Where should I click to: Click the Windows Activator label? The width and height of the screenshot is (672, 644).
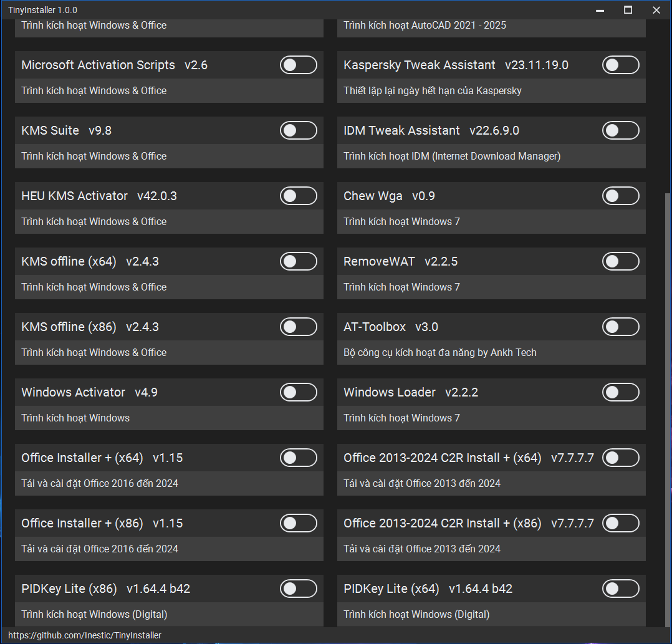point(74,392)
